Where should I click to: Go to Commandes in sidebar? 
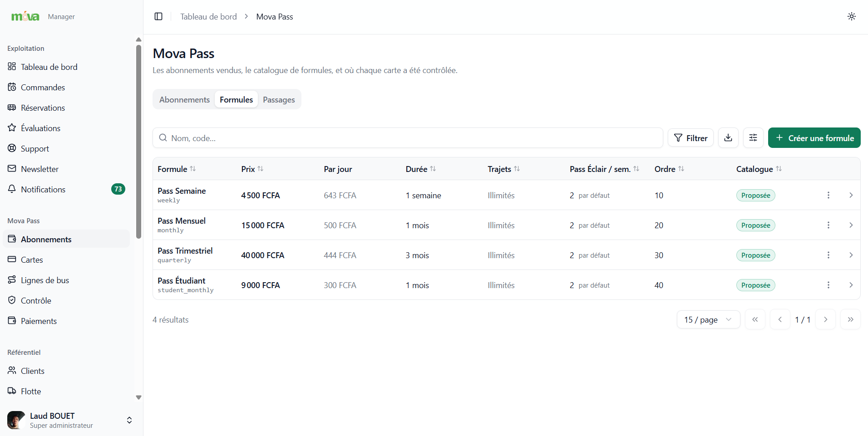pyautogui.click(x=66, y=87)
